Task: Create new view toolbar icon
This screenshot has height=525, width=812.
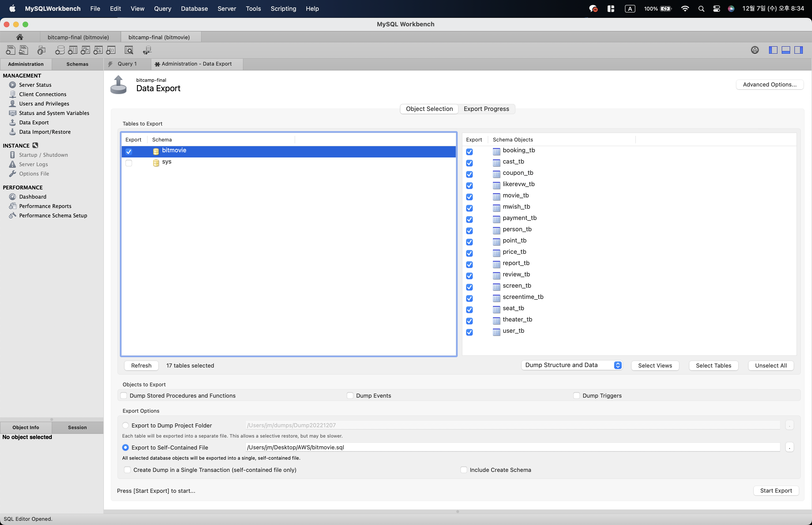Action: [x=85, y=50]
